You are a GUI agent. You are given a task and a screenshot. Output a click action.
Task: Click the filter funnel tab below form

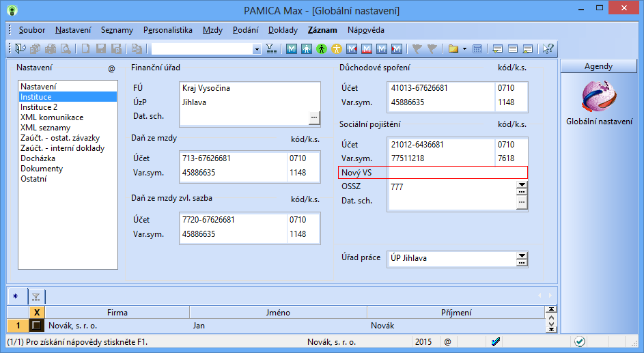36,297
